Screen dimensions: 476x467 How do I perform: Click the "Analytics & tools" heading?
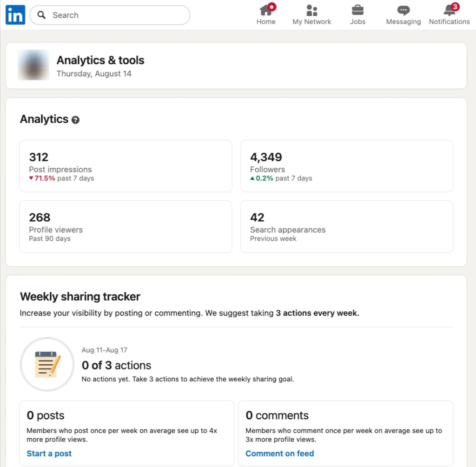tap(100, 60)
